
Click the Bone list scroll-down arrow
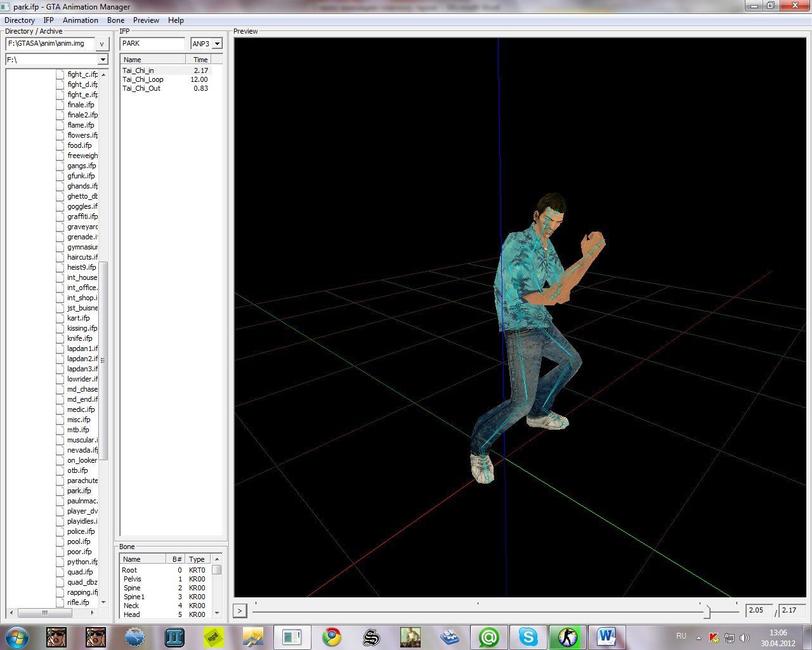point(217,614)
